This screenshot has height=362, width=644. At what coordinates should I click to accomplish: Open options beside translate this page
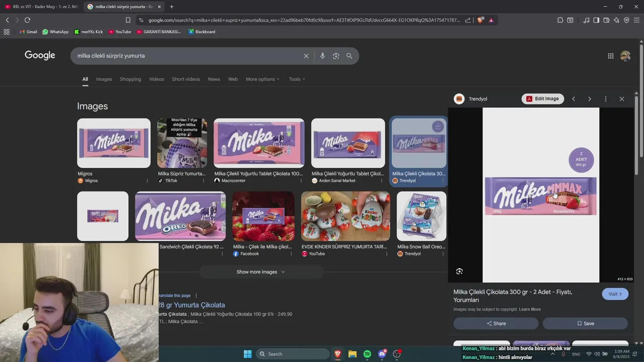[x=196, y=296]
